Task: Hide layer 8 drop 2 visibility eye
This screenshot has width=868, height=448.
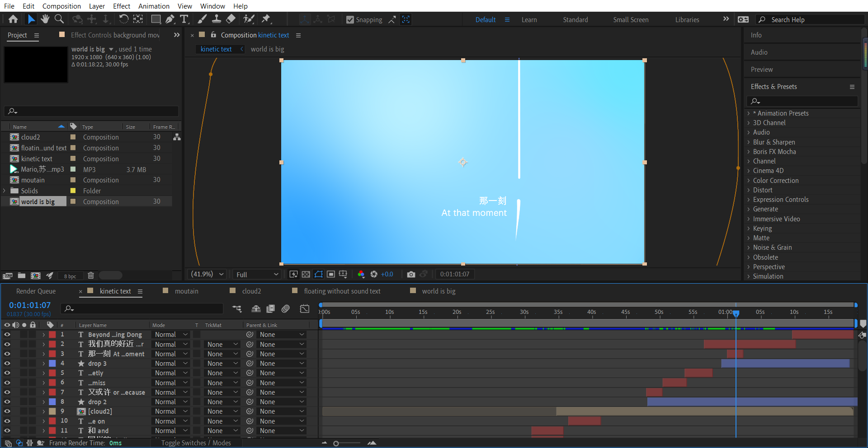Action: [x=7, y=402]
